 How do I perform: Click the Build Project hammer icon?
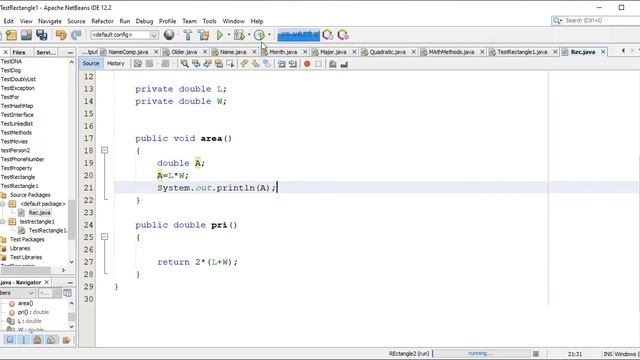click(x=188, y=35)
